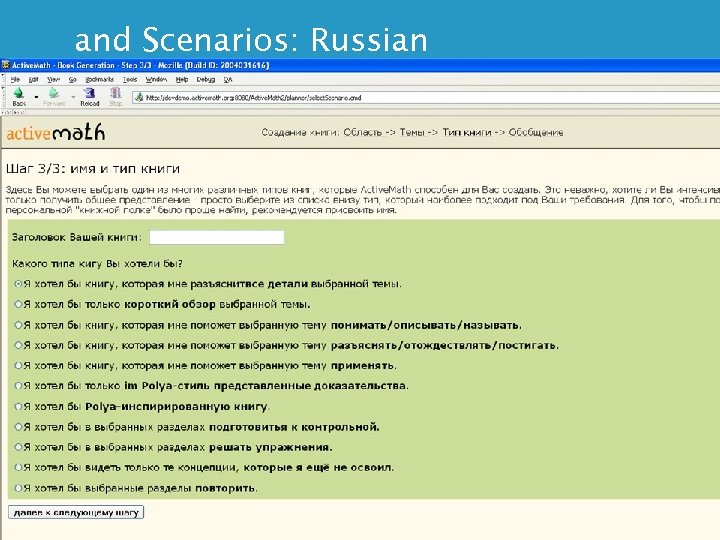This screenshot has width=720, height=540.
Task: Click the Тип книги breadcrumb step
Action: [467, 132]
